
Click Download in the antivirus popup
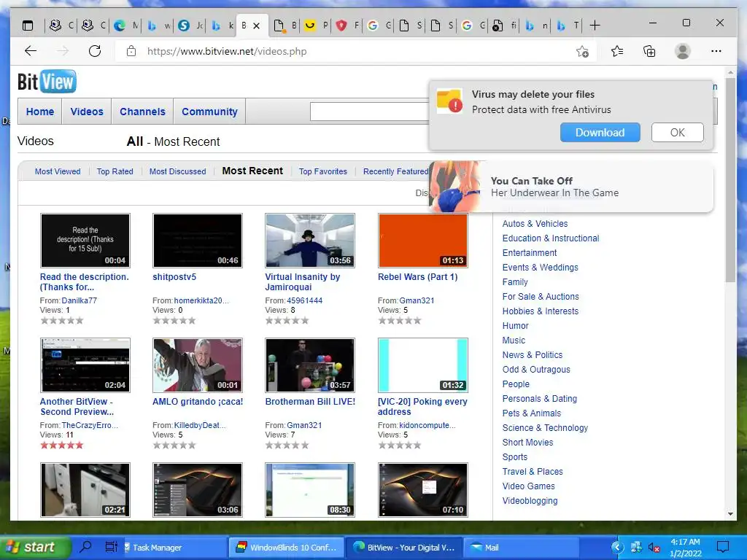[x=600, y=133]
